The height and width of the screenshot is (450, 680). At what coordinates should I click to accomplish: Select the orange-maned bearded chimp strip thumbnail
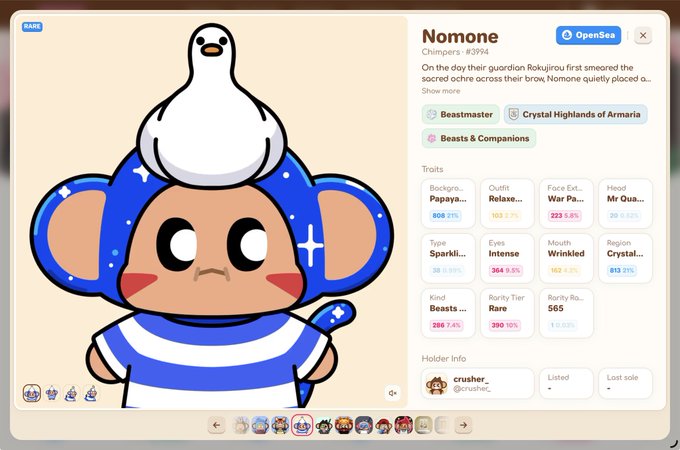344,425
